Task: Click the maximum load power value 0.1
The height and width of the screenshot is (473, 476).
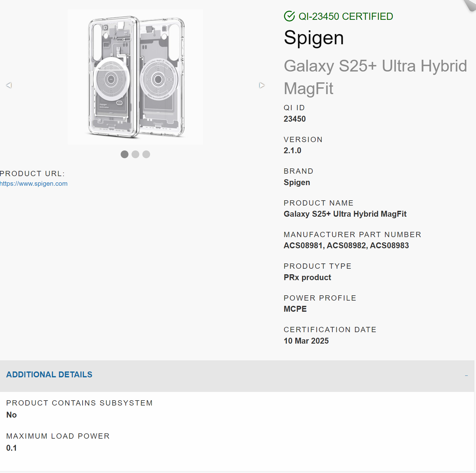Action: click(11, 448)
